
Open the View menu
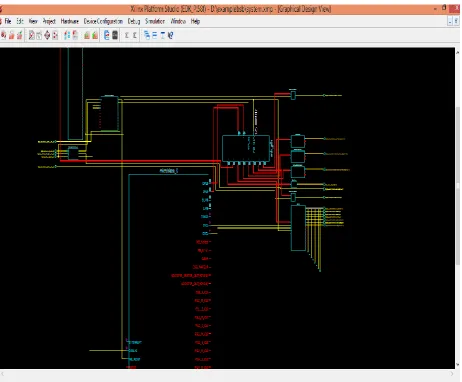(33, 21)
